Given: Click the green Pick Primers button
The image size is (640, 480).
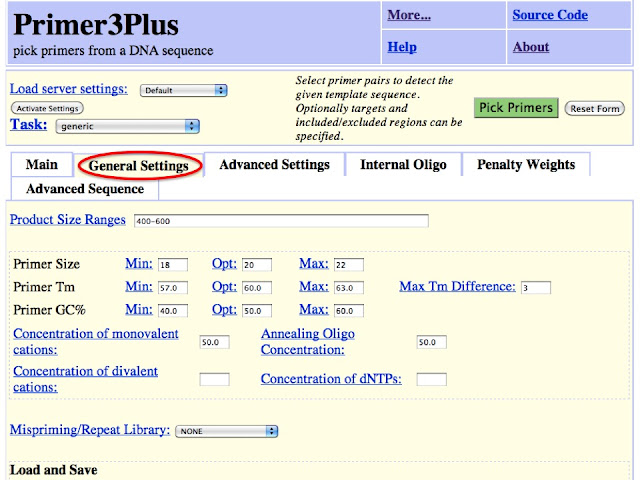Looking at the screenshot, I should pyautogui.click(x=516, y=108).
